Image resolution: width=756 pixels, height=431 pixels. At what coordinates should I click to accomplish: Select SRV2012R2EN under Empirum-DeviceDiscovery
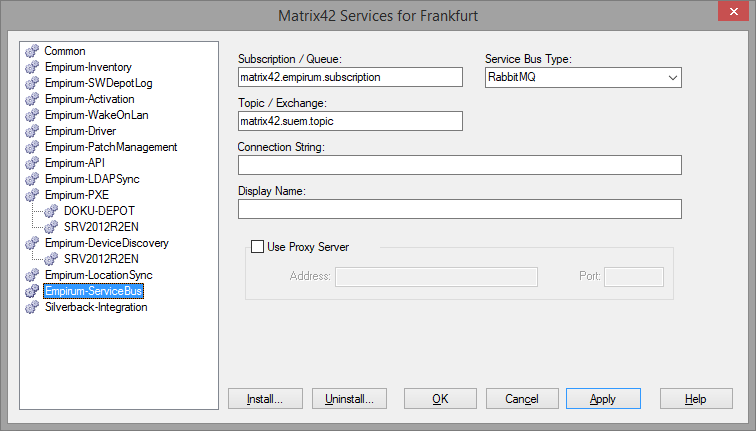tap(101, 259)
